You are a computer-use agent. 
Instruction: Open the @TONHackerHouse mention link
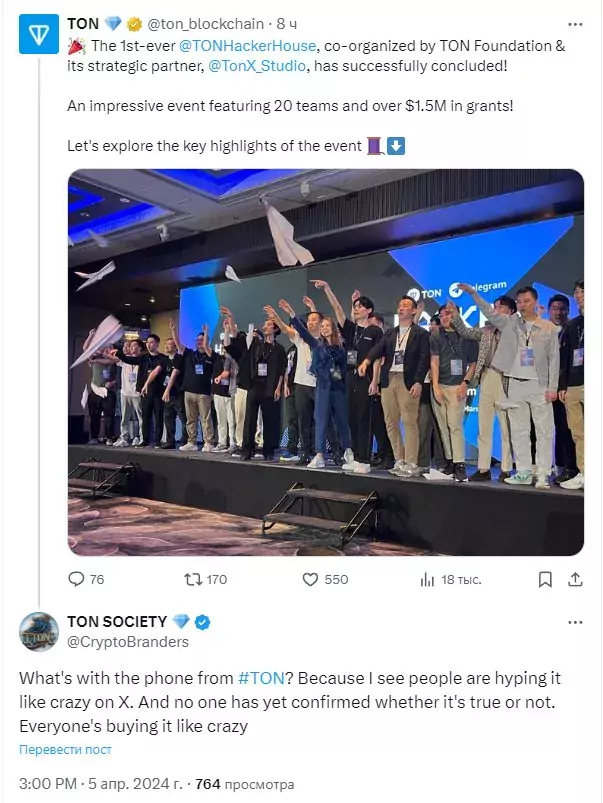pyautogui.click(x=233, y=45)
